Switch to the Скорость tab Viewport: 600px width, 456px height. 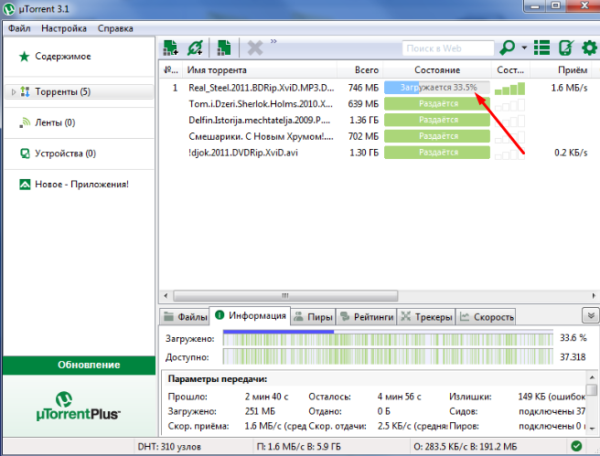pyautogui.click(x=486, y=317)
